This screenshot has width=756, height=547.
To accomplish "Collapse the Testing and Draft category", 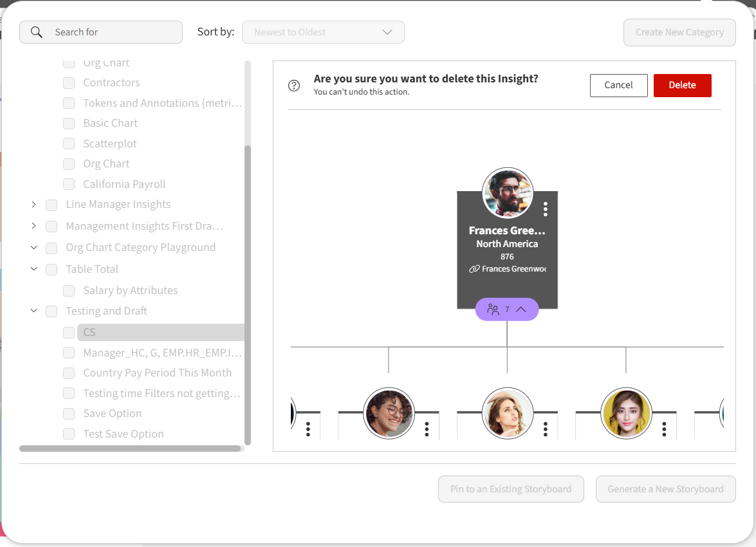I will click(x=34, y=311).
